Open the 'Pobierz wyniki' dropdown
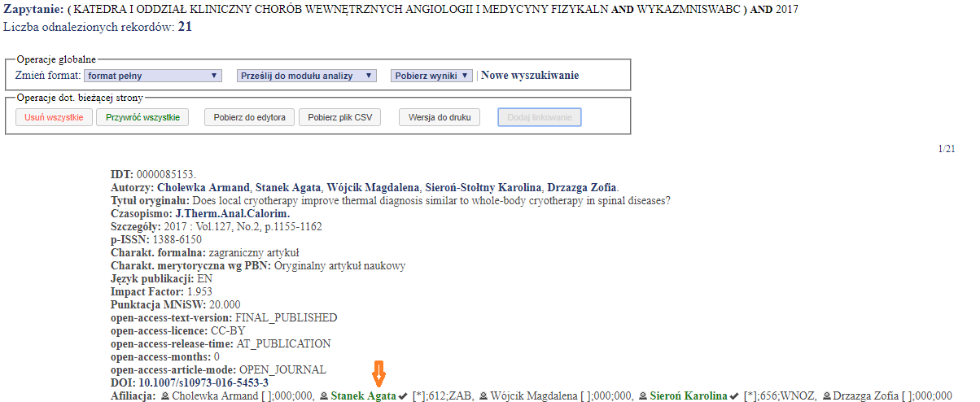The height and width of the screenshot is (402, 980). 431,76
